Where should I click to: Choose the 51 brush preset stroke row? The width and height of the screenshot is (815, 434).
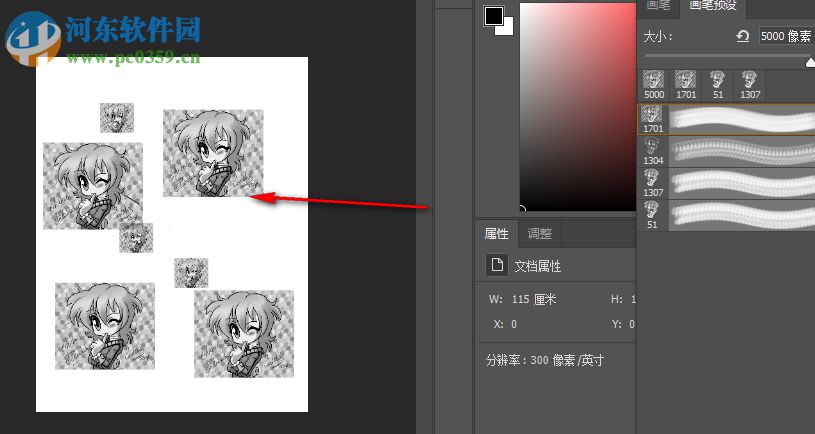point(726,215)
